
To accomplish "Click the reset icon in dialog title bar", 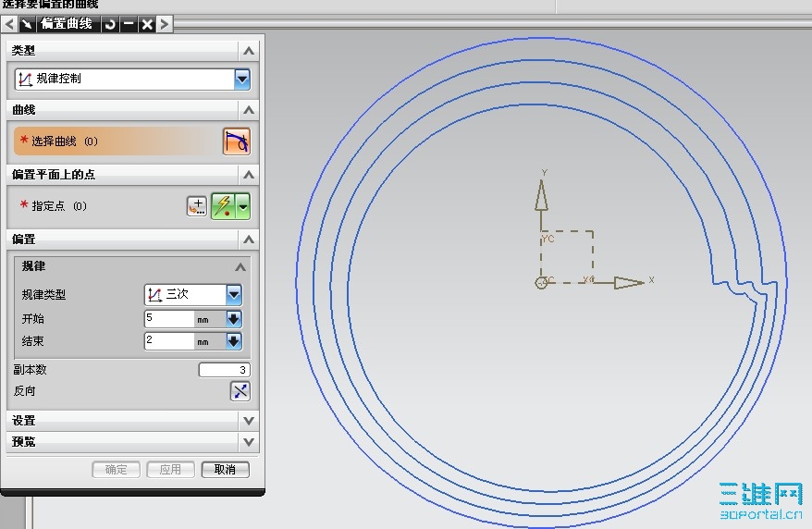I will (x=110, y=24).
